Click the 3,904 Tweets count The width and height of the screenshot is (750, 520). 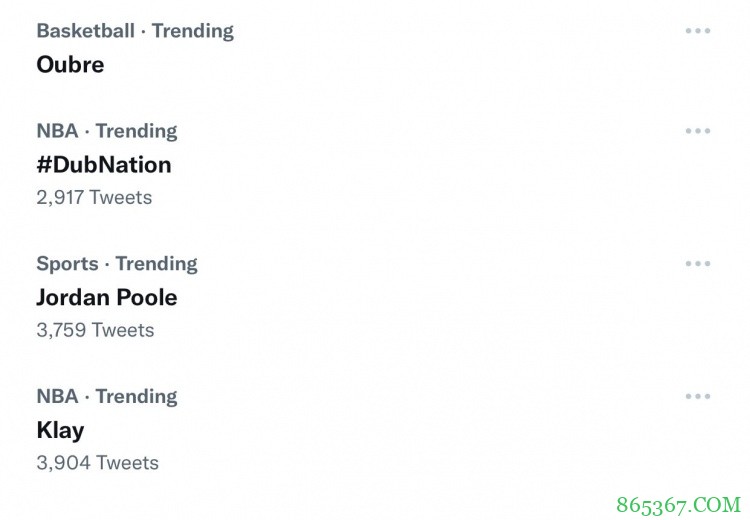coord(97,462)
